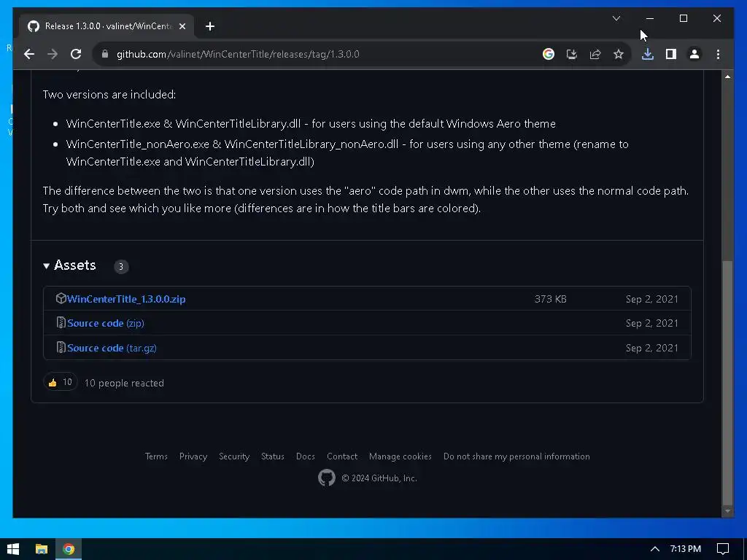Open the Contact footer link

(342, 456)
